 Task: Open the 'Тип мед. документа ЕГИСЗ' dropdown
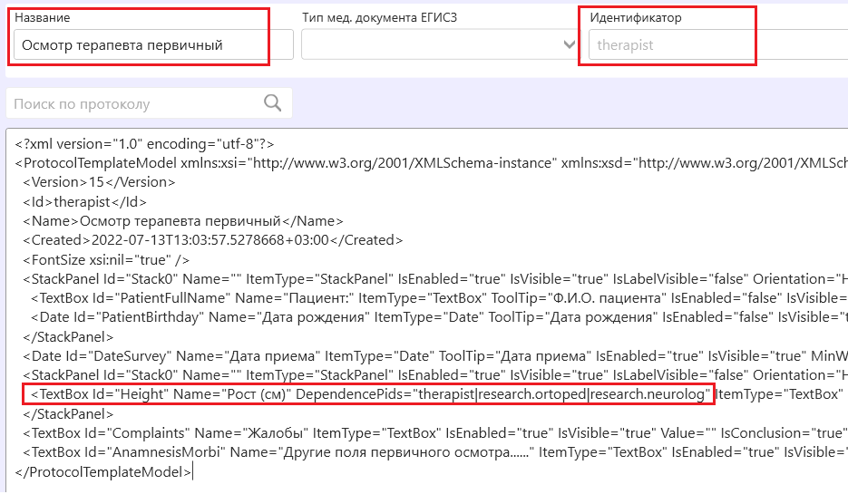click(x=440, y=44)
